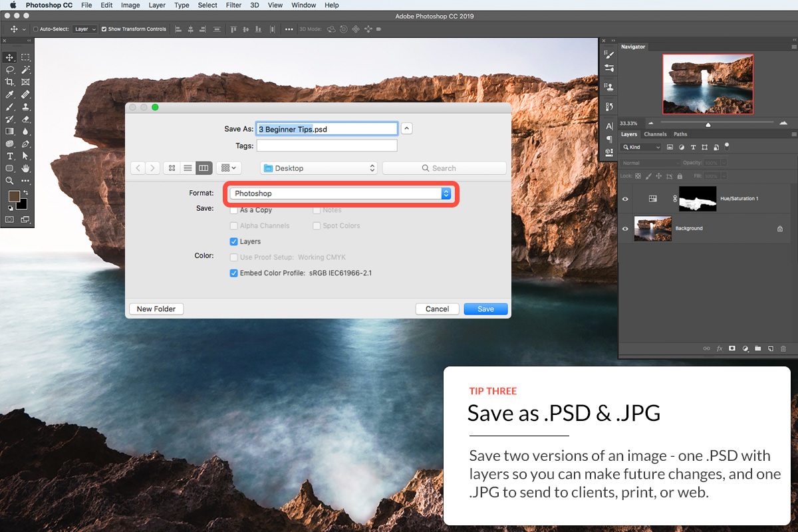The height and width of the screenshot is (532, 798).
Task: Click the New Folder button
Action: [x=156, y=309]
